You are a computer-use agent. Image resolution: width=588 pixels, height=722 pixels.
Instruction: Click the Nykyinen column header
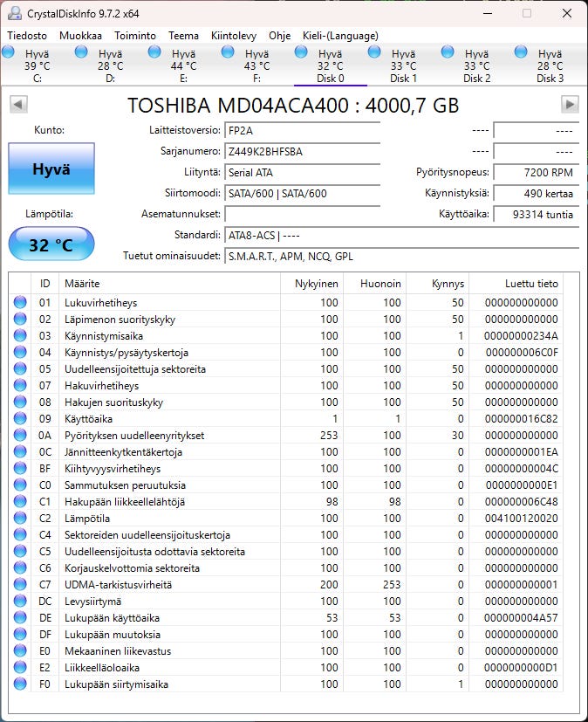[316, 284]
